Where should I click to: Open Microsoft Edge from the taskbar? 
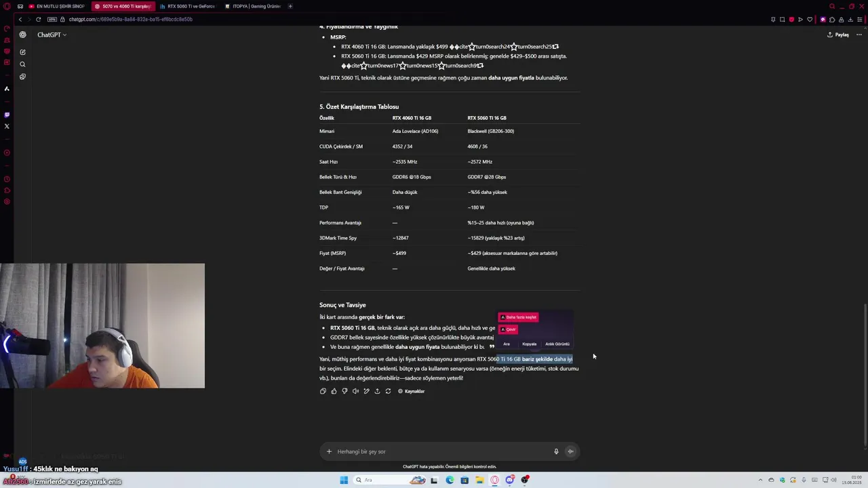click(x=450, y=480)
